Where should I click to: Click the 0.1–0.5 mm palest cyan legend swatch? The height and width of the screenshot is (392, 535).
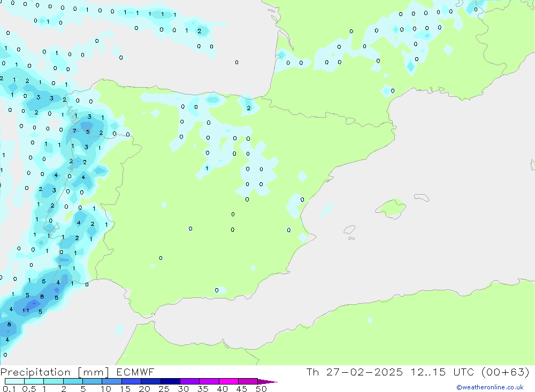pyautogui.click(x=14, y=381)
